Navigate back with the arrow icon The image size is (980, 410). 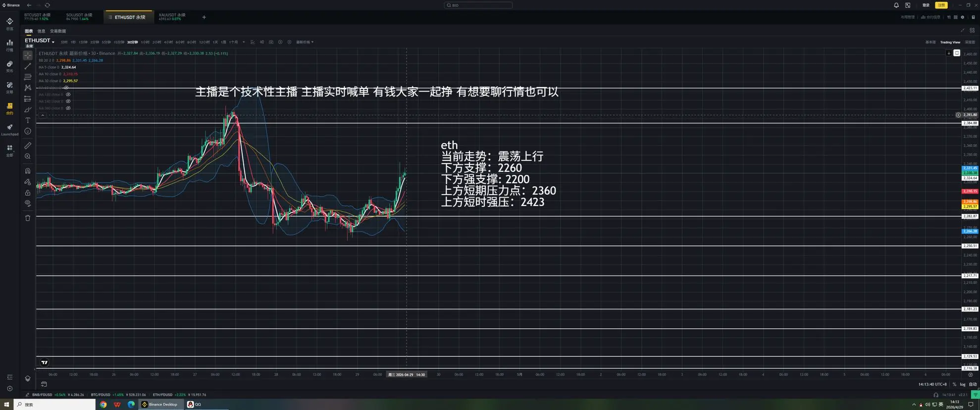point(29,5)
